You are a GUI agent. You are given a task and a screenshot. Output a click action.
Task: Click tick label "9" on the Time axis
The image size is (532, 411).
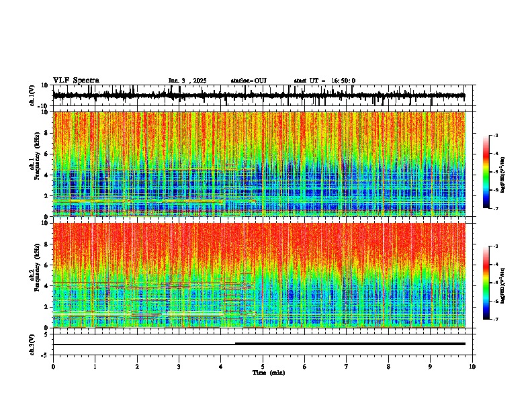(430, 367)
